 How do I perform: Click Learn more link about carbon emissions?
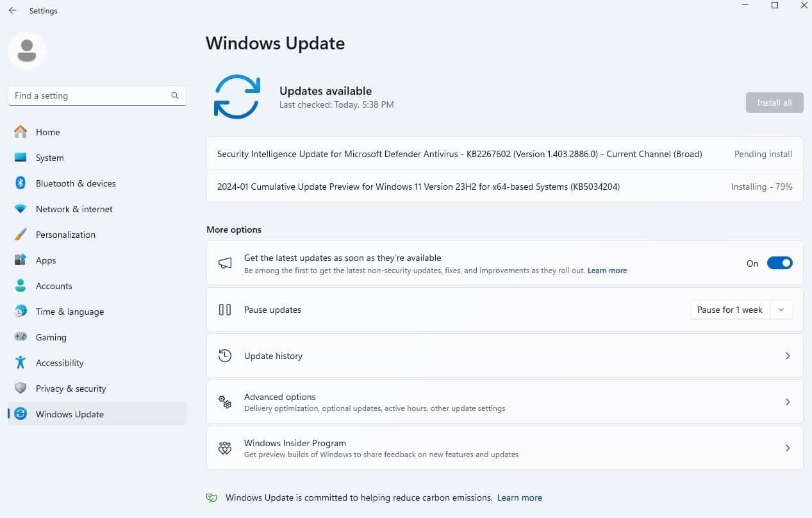pyautogui.click(x=519, y=497)
